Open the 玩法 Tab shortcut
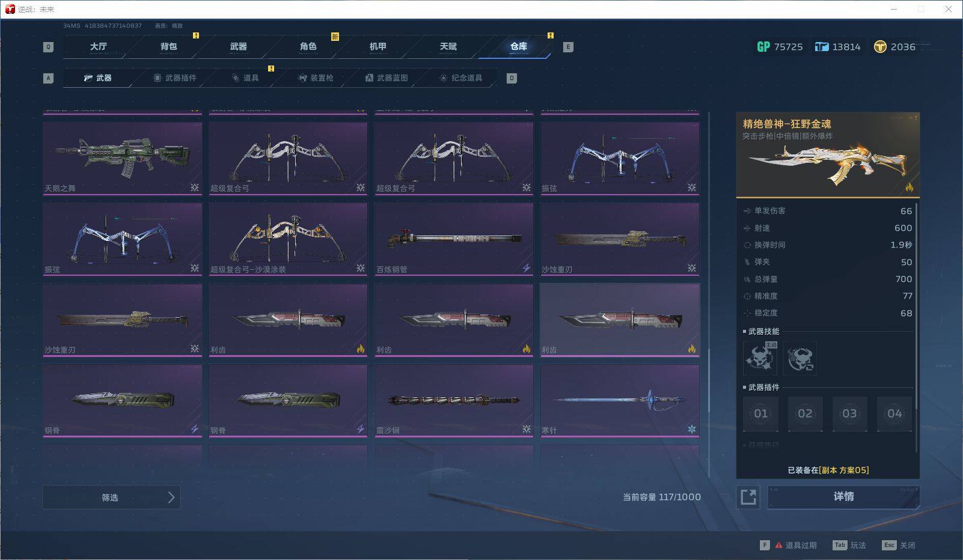This screenshot has height=560, width=963. [x=849, y=546]
